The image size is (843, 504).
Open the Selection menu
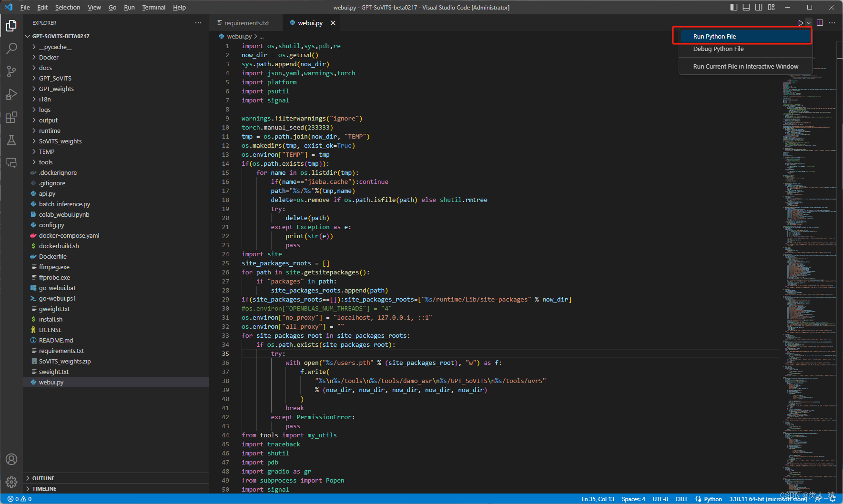pos(68,7)
